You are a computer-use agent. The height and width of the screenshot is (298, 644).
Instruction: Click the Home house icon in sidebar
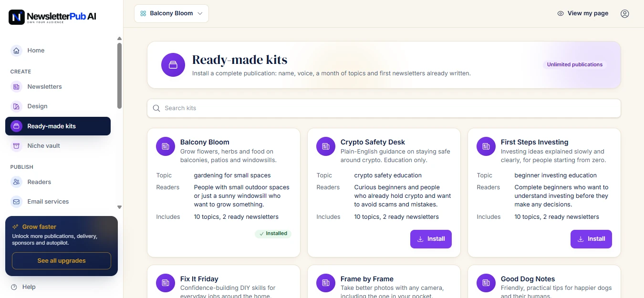click(x=17, y=51)
